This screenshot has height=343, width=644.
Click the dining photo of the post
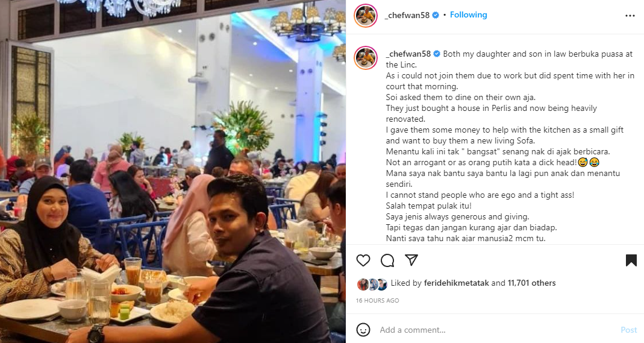[173, 172]
